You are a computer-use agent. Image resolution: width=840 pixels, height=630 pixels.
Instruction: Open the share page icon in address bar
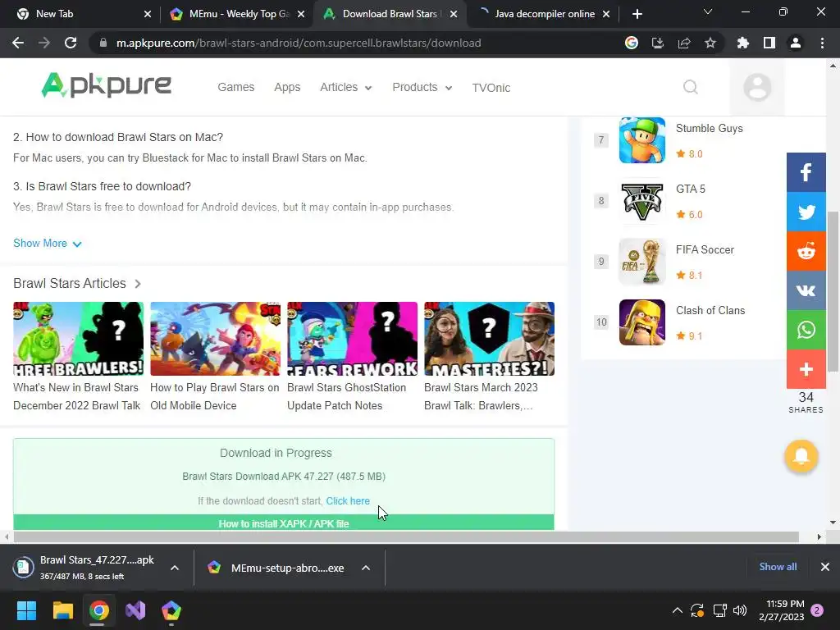684,43
